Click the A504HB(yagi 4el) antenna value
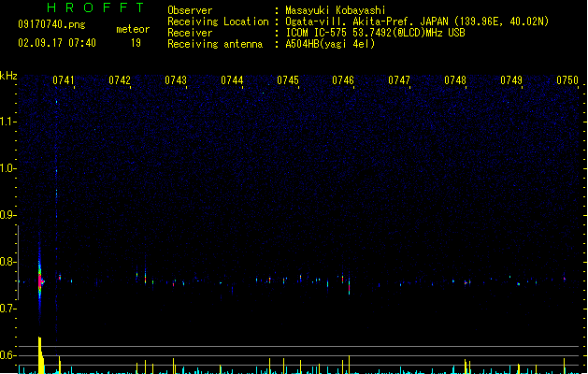The width and height of the screenshot is (588, 374). pyautogui.click(x=330, y=44)
